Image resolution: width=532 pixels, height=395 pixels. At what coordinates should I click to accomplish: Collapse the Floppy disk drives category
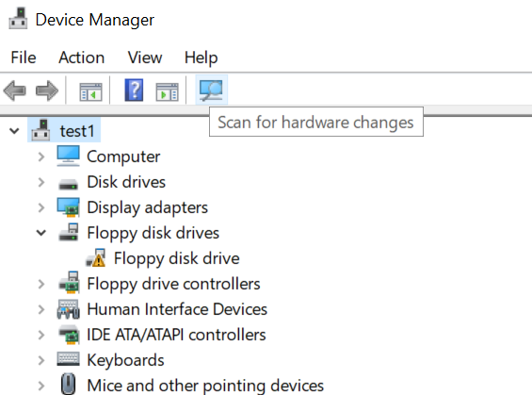coord(41,233)
